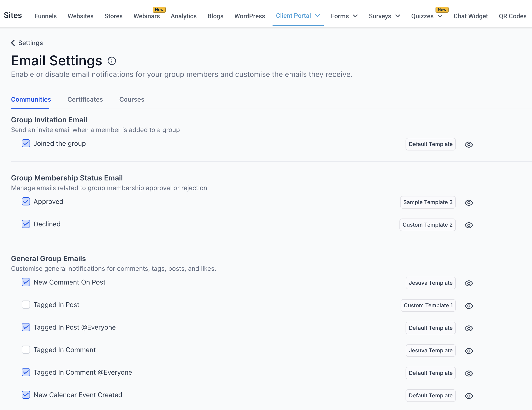Preview the Joined the group email template
Viewport: 532px width, 410px height.
tap(469, 144)
